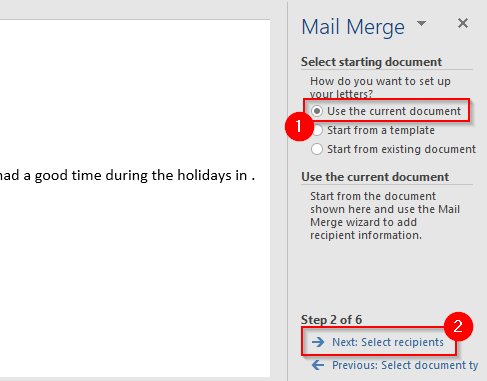Click the 'Start from existing document' label text
The image size is (487, 381).
coord(401,149)
